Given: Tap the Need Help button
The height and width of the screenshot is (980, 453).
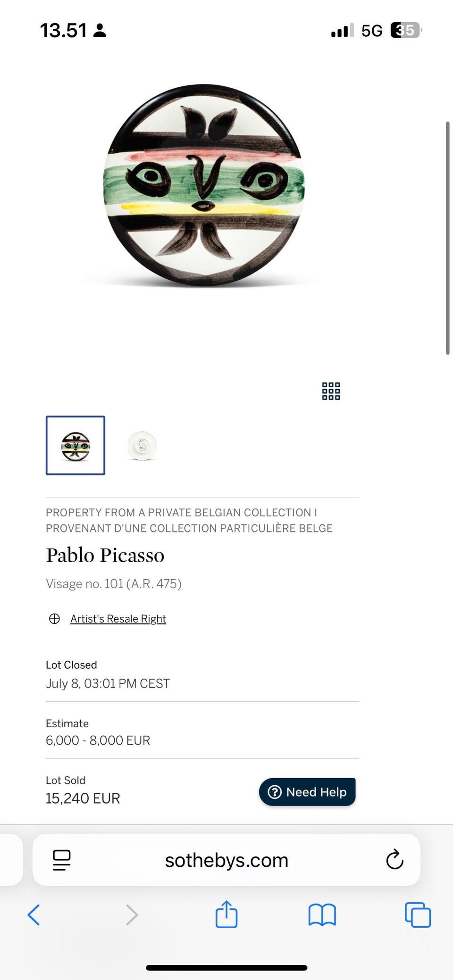Looking at the screenshot, I should tap(307, 792).
